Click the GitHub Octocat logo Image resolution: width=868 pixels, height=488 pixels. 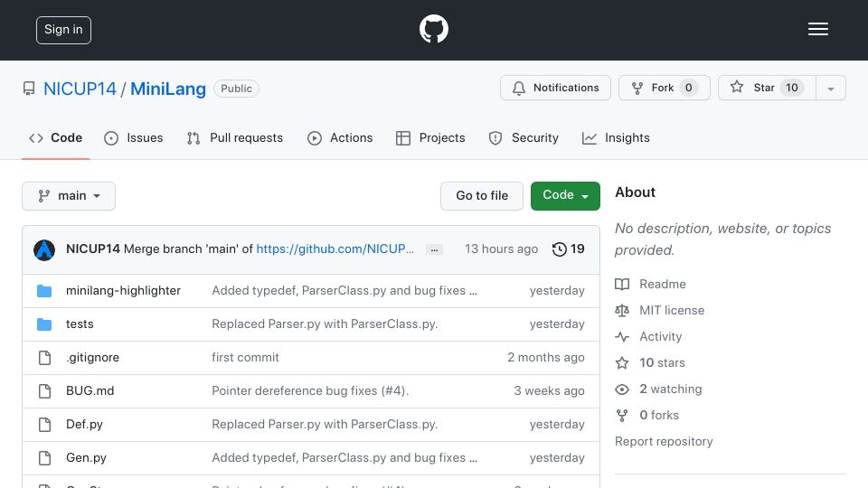433,29
